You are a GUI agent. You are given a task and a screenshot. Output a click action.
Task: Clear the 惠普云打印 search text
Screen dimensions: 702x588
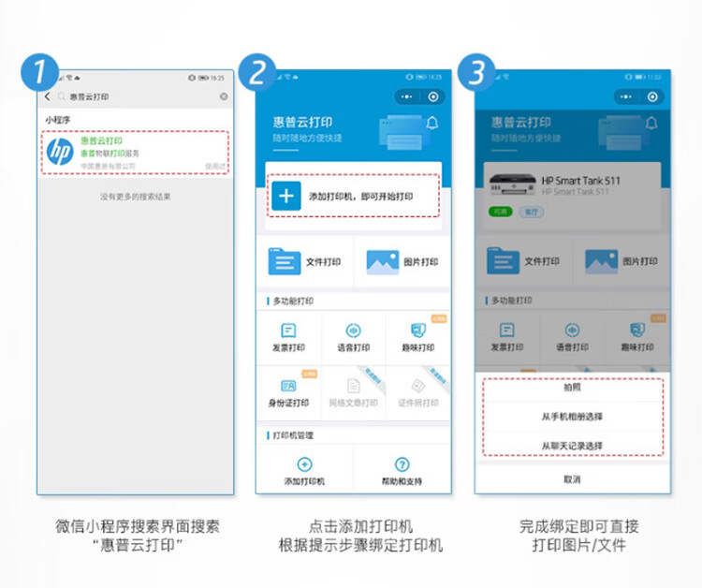[x=224, y=96]
